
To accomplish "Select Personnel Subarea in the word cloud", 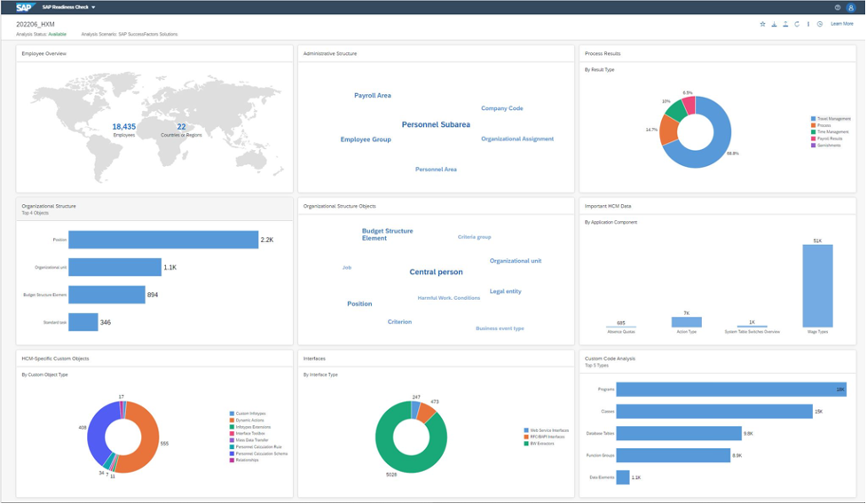I will (x=436, y=124).
